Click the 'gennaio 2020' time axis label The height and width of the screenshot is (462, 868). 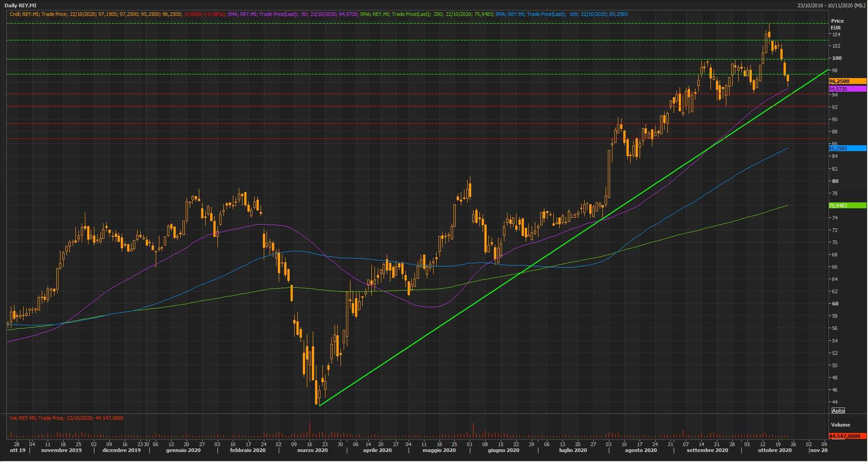(183, 451)
